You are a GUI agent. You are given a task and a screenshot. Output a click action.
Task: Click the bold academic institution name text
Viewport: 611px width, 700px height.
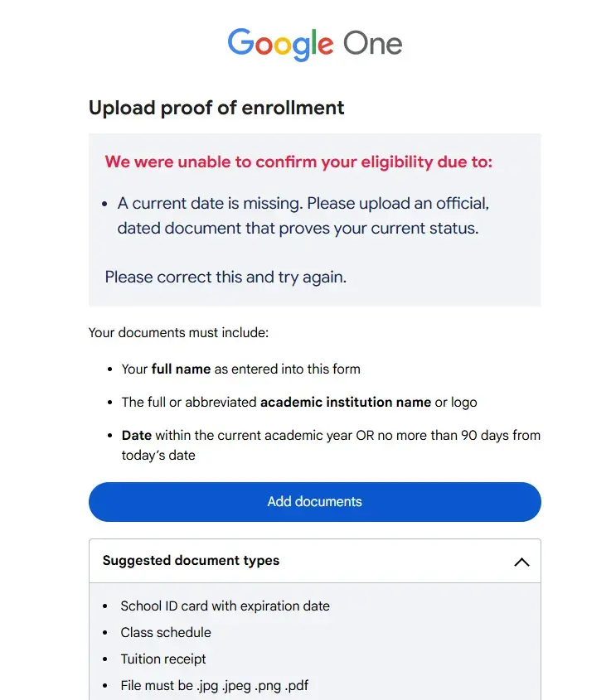[346, 403]
